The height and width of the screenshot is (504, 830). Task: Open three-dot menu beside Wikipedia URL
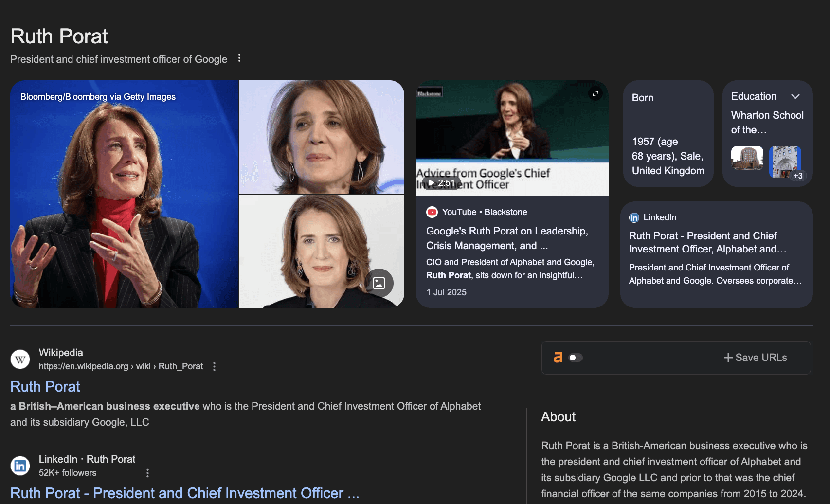coord(214,367)
